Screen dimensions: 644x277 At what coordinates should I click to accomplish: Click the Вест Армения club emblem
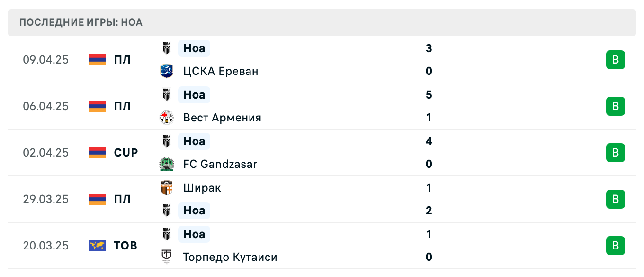(x=166, y=117)
